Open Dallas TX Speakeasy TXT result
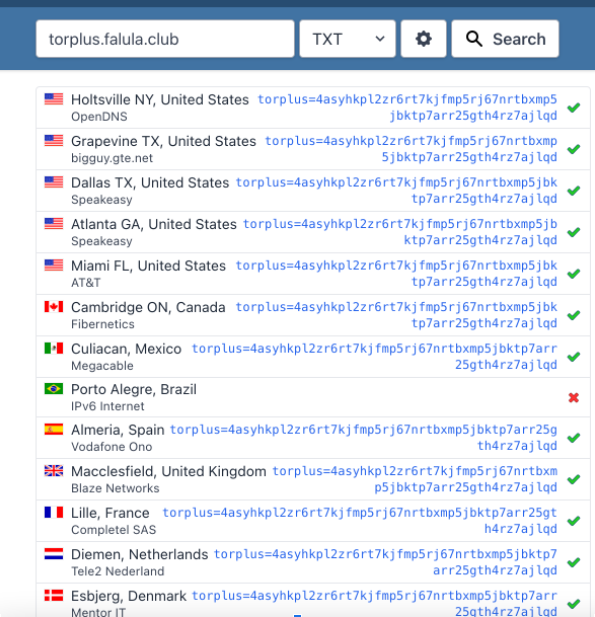Screen dimensions: 595x617 396,190
